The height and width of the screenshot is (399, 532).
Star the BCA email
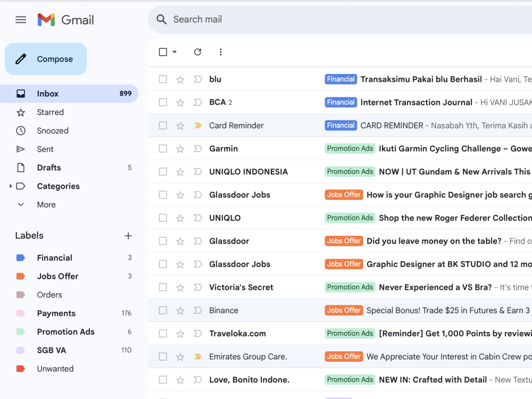(x=180, y=103)
